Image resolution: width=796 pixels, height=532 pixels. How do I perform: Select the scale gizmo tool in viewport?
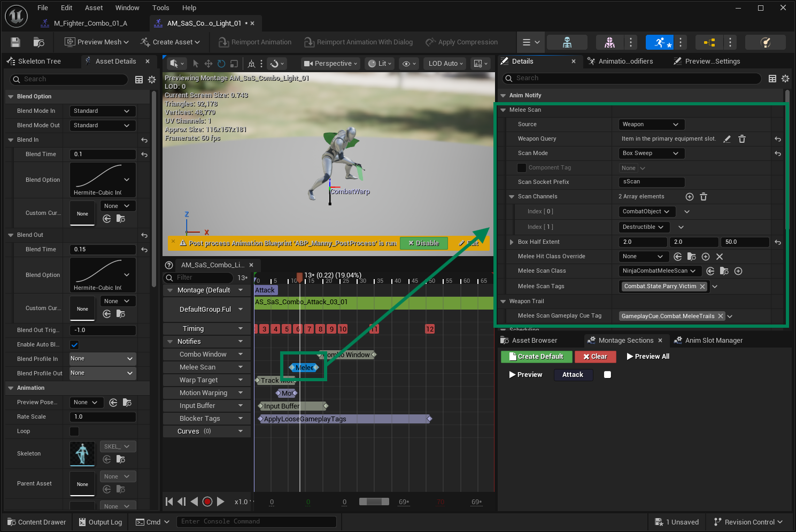coord(234,64)
